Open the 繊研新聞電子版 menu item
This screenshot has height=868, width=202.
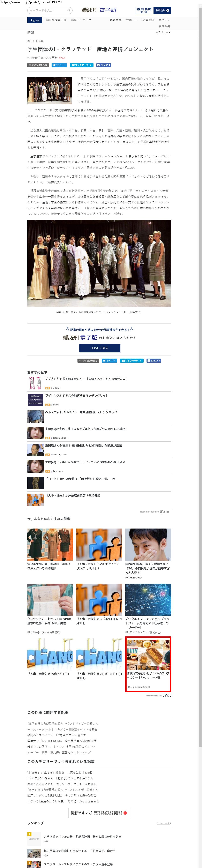[x=56, y=20]
